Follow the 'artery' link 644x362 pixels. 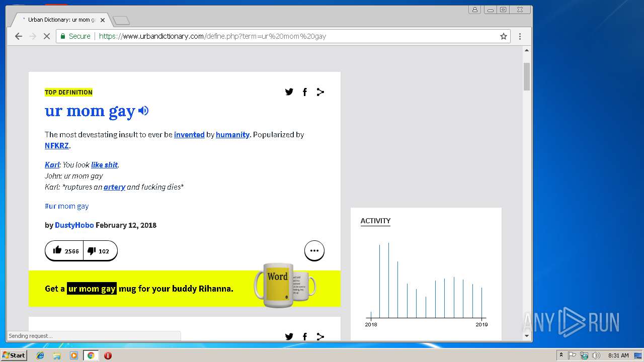(x=114, y=187)
